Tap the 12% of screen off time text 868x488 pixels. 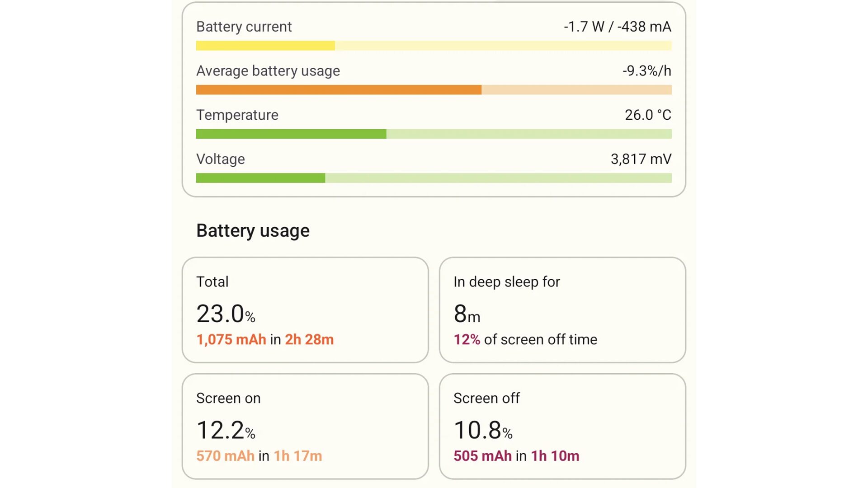point(525,339)
